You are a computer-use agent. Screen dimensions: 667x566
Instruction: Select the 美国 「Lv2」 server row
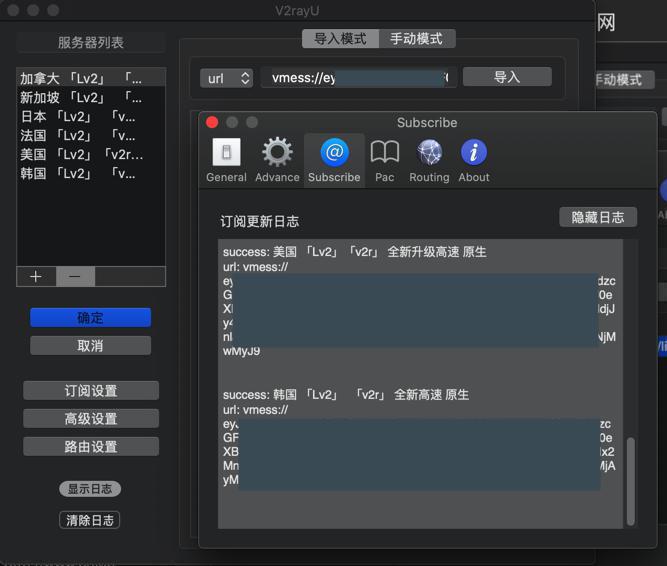pos(91,154)
